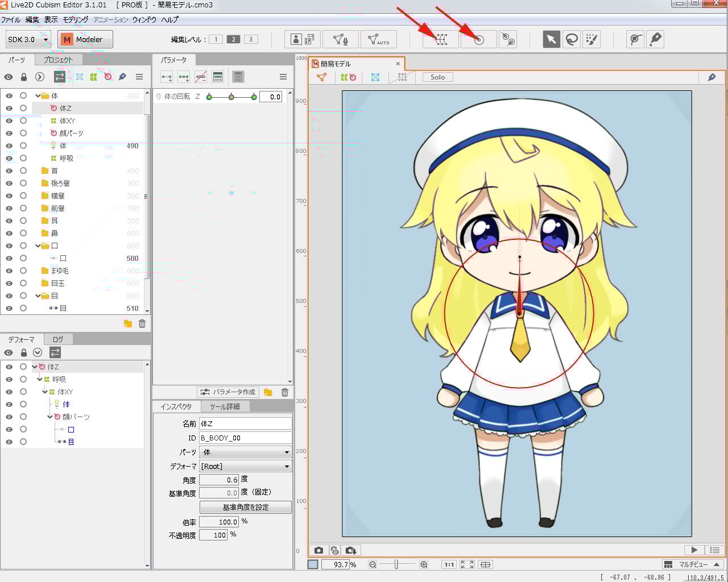Screen dimensions: 728x582
Task: Click the 名前 input field containing 体Z
Action: [x=246, y=424]
